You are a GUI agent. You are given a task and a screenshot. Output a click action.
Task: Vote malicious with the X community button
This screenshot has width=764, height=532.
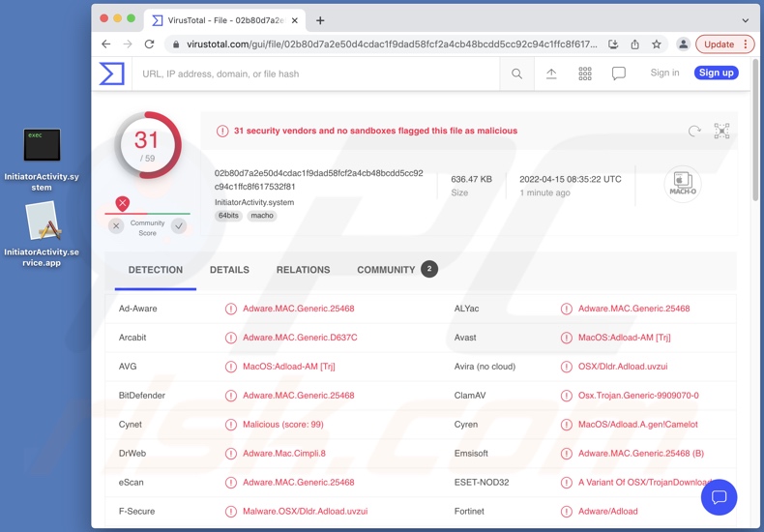click(x=116, y=226)
